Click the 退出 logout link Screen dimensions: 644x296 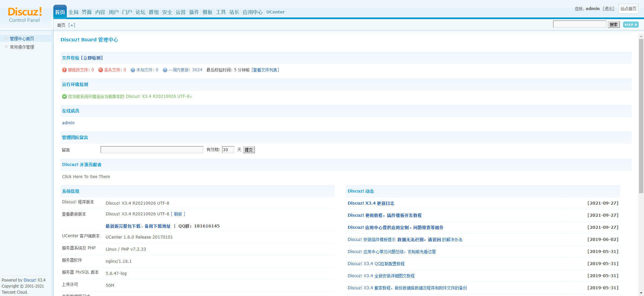pyautogui.click(x=608, y=9)
